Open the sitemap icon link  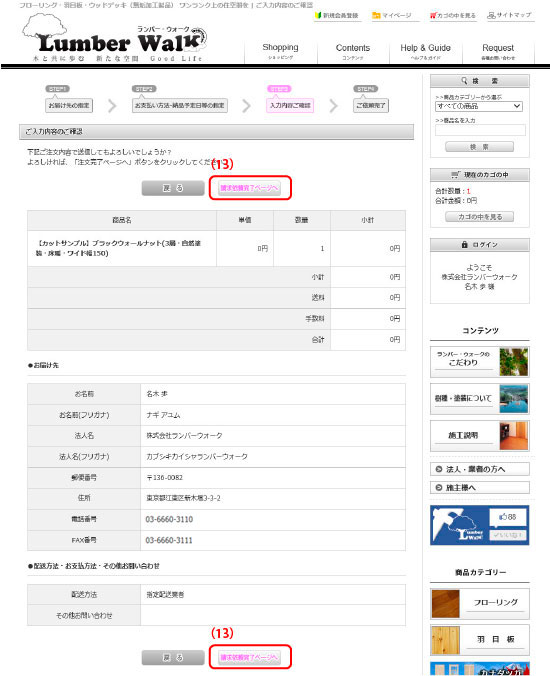click(509, 15)
